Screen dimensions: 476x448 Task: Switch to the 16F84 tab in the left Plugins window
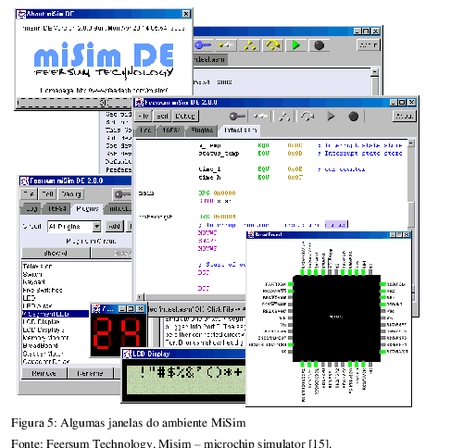[56, 209]
